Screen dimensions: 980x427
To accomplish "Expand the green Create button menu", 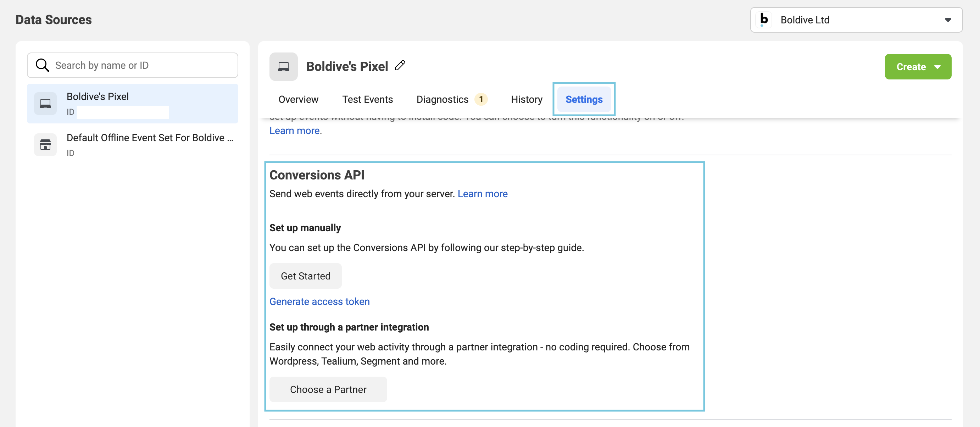I will coord(918,67).
